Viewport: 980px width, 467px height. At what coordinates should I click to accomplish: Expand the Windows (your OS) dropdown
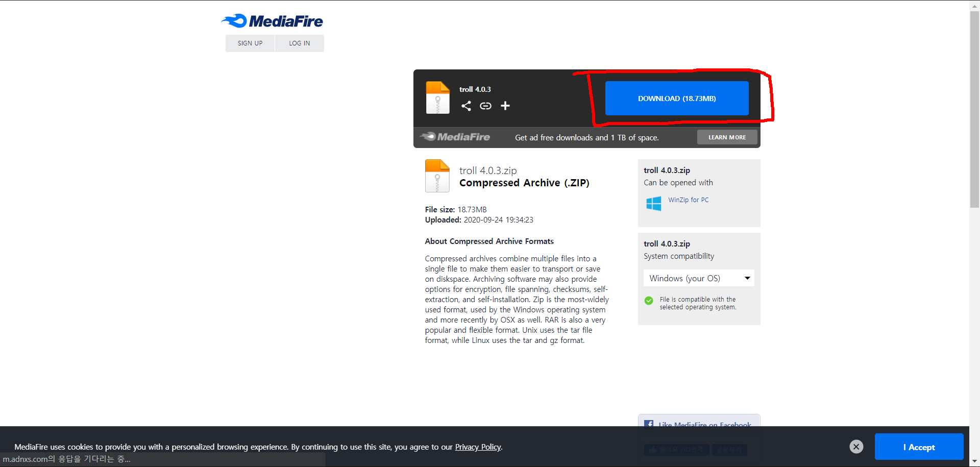[x=699, y=278]
